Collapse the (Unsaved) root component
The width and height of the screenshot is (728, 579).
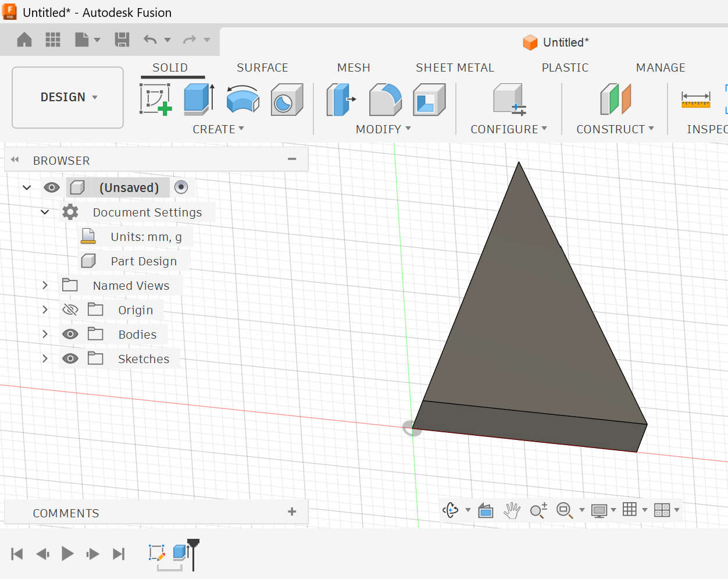click(27, 187)
